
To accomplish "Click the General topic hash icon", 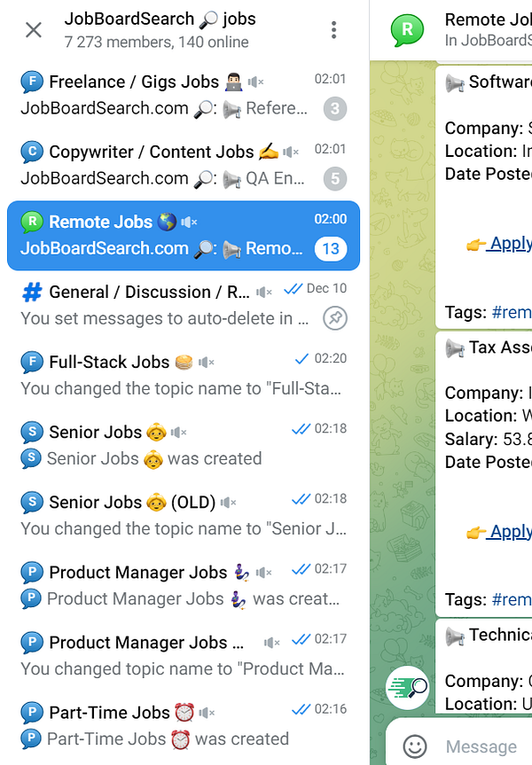I will 32,293.
